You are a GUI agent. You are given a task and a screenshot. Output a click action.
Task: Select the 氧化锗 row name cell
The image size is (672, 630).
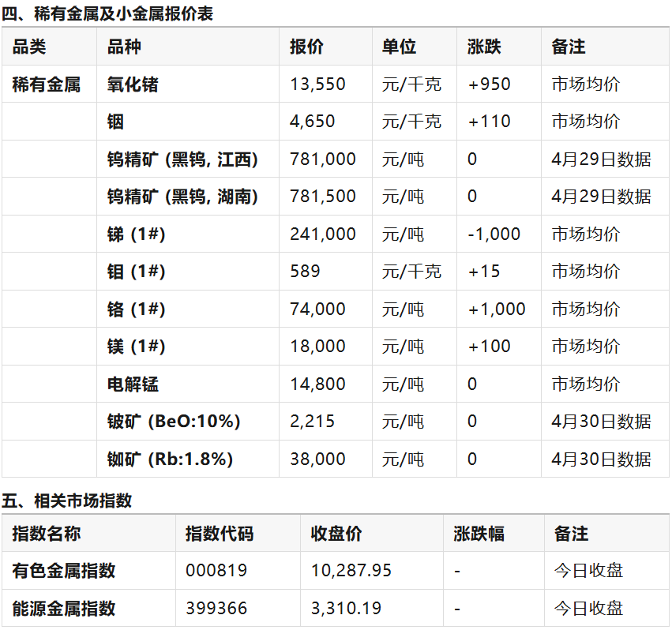133,84
